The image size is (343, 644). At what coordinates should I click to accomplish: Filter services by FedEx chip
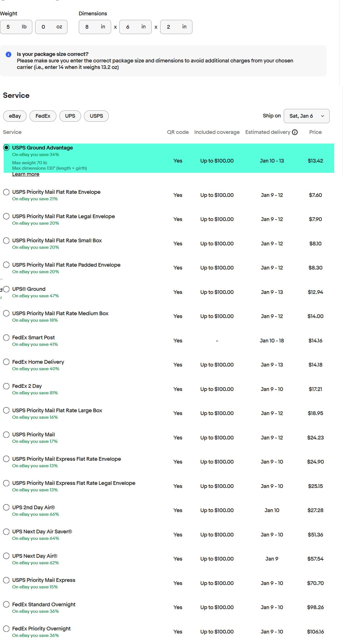tap(43, 116)
